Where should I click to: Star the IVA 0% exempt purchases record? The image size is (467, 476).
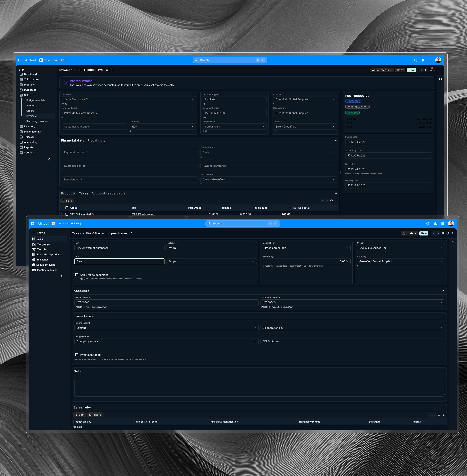pyautogui.click(x=132, y=233)
